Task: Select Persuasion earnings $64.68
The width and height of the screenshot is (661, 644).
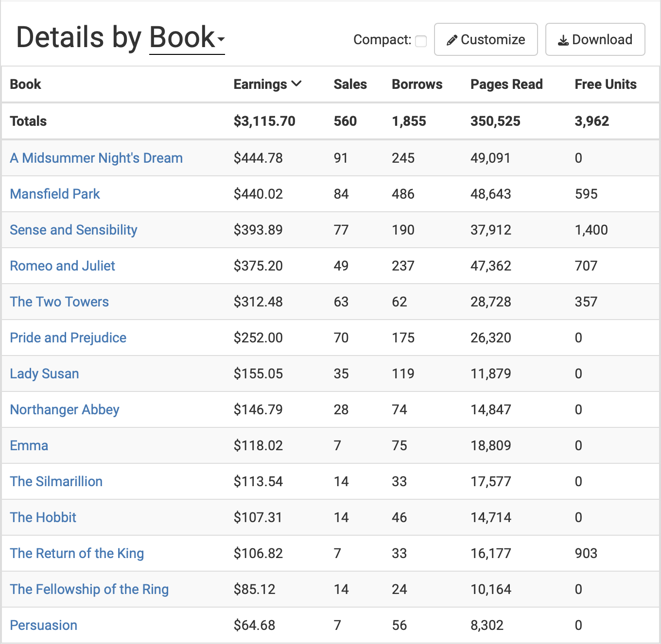Action: pos(254,625)
